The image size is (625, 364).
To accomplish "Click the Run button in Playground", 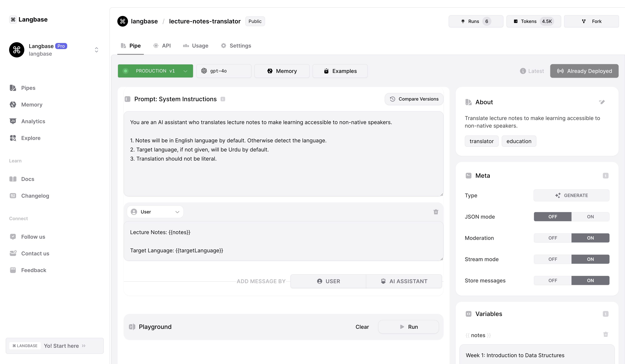I will pyautogui.click(x=408, y=327).
